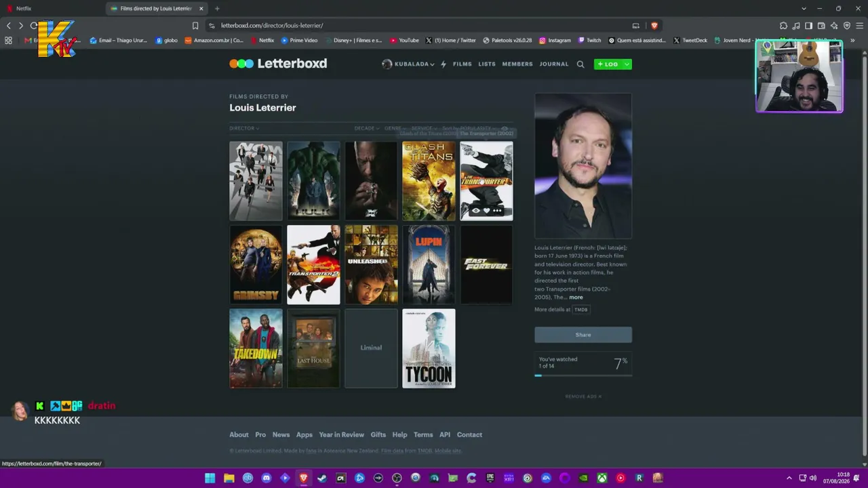868x488 pixels.
Task: Open The Incredible Hulk poster
Action: [313, 181]
